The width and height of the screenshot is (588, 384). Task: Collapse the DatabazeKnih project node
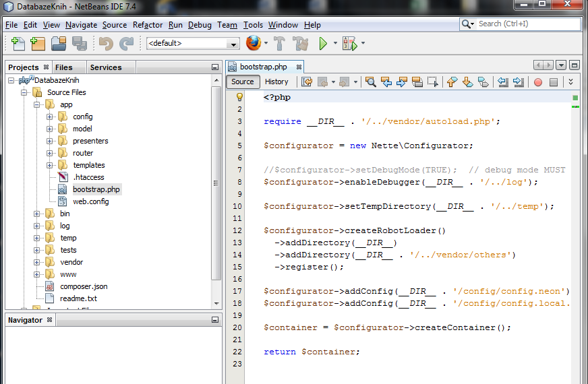tap(11, 80)
